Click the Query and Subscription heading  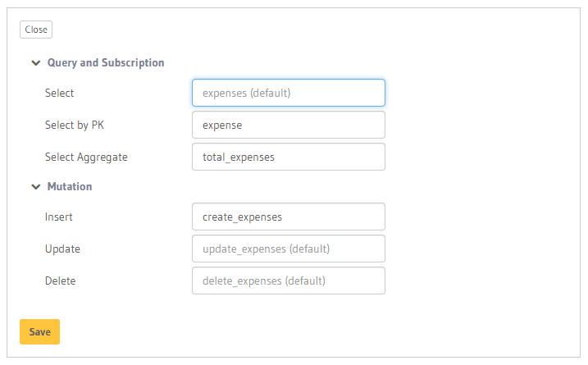click(x=106, y=62)
